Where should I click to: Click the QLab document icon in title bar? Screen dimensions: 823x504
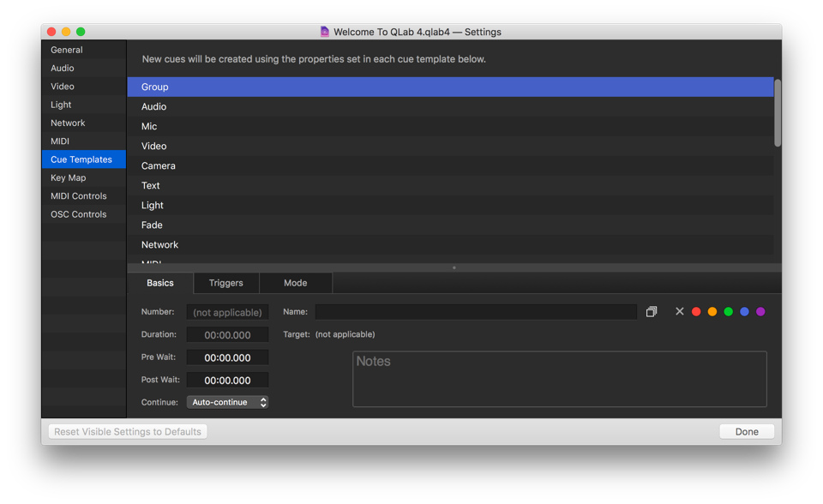325,32
